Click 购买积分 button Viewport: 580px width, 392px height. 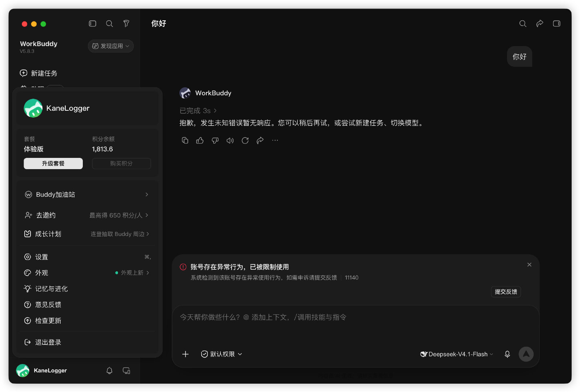pos(121,164)
